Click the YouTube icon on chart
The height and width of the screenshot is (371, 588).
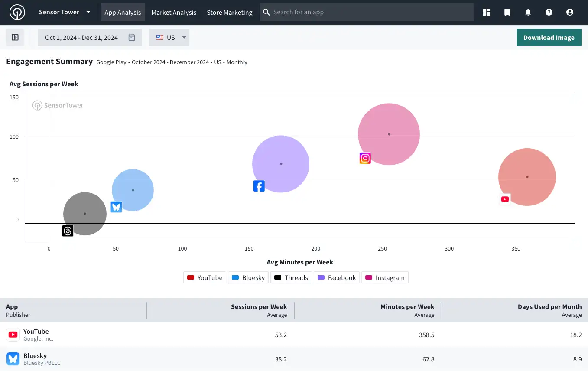tap(505, 199)
